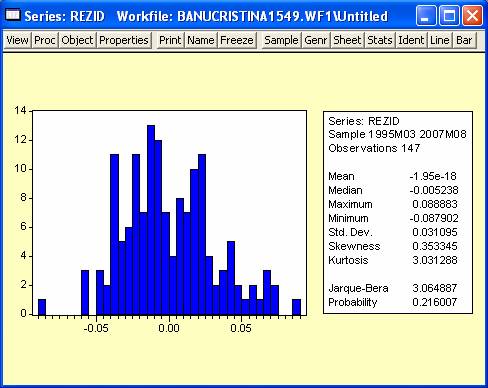
Task: Click the series window title icon
Action: [x=13, y=15]
